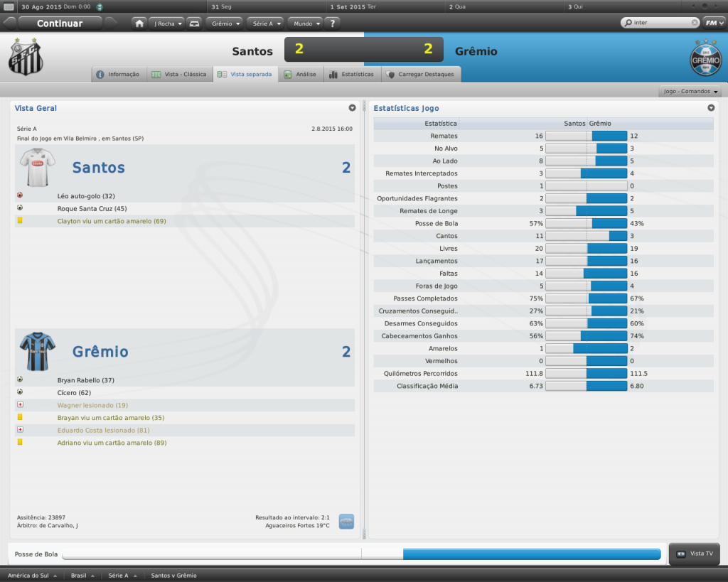
Task: Switch to the Vista - Clássica tab
Action: point(179,74)
